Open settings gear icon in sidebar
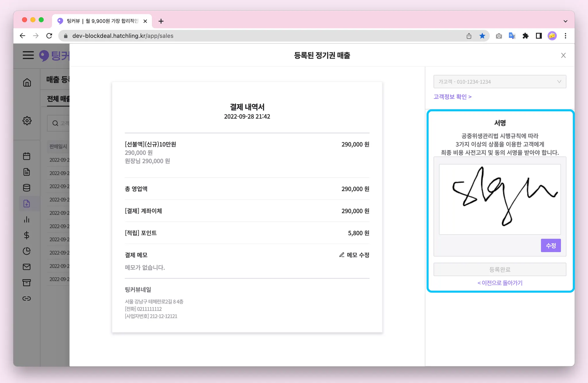The width and height of the screenshot is (588, 383). coord(27,121)
